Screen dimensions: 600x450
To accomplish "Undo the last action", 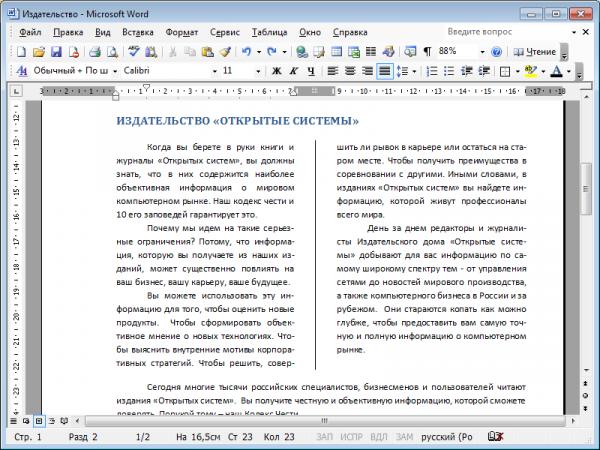I will pyautogui.click(x=246, y=52).
